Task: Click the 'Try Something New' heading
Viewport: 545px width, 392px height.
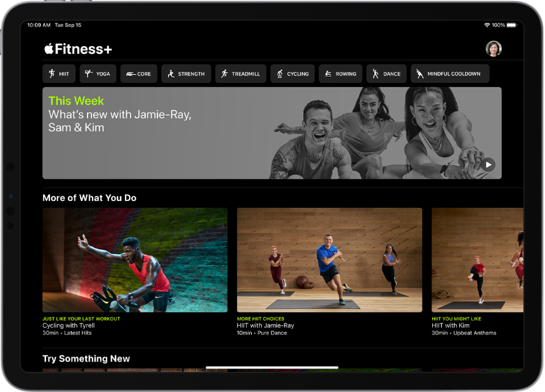Action: tap(86, 359)
